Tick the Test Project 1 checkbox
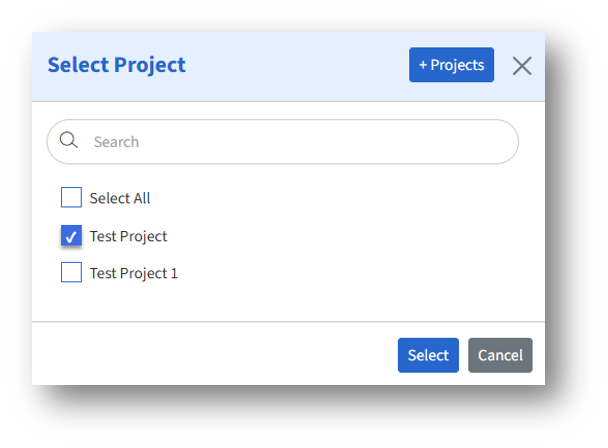This screenshot has height=448, width=608. click(x=71, y=272)
